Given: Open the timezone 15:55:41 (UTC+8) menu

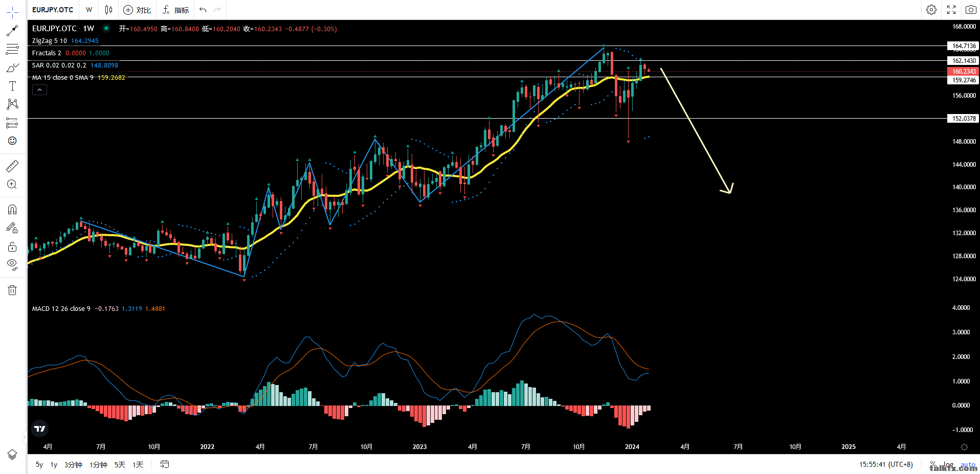Looking at the screenshot, I should point(886,464).
